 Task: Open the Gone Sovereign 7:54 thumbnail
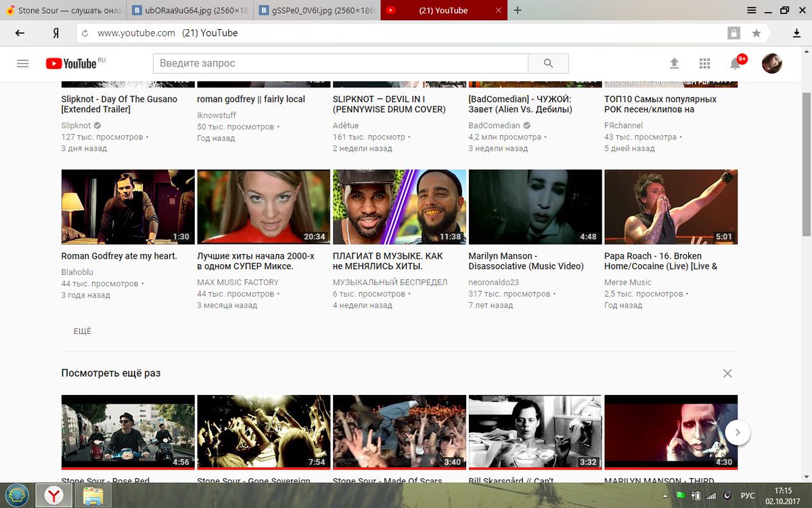(263, 432)
